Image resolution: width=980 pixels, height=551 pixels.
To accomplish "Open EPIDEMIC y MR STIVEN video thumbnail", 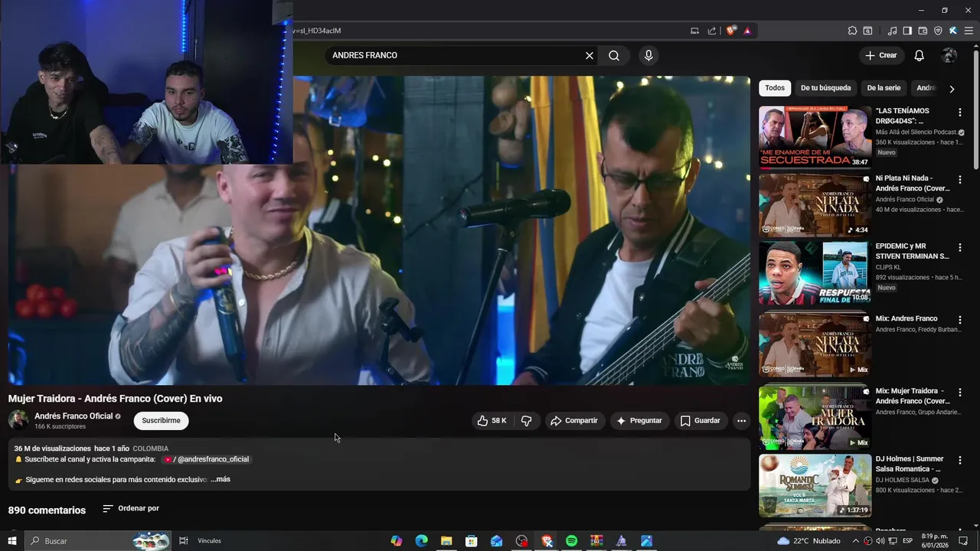I will pyautogui.click(x=815, y=272).
